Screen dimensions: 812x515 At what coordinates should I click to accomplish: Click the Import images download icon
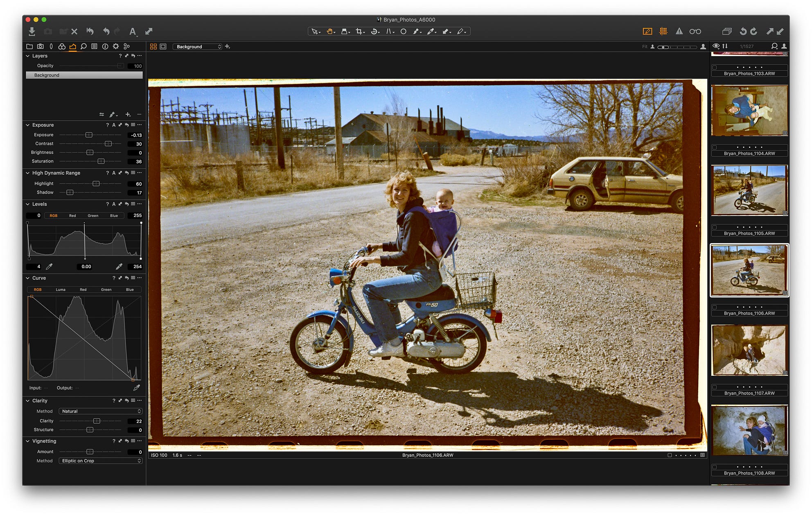pyautogui.click(x=32, y=32)
